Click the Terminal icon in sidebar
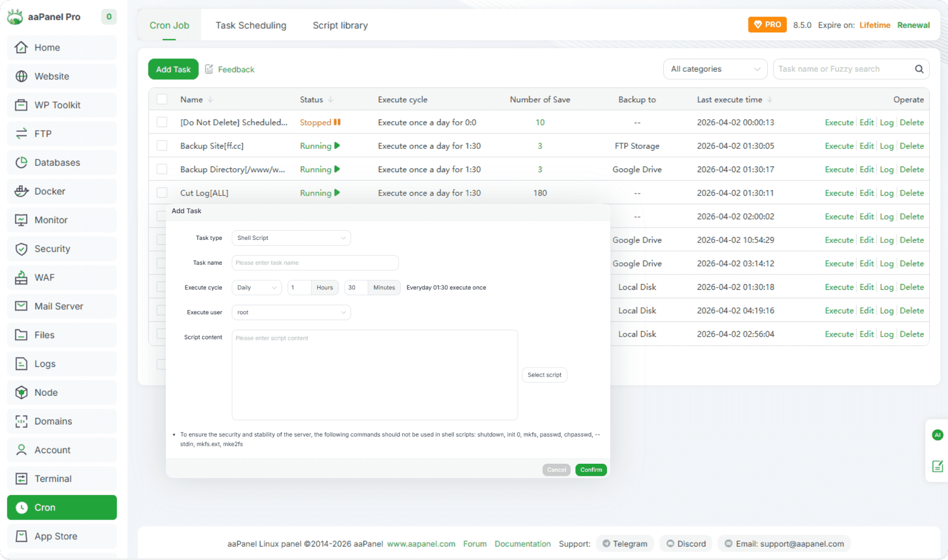Image resolution: width=948 pixels, height=560 pixels. [21, 479]
